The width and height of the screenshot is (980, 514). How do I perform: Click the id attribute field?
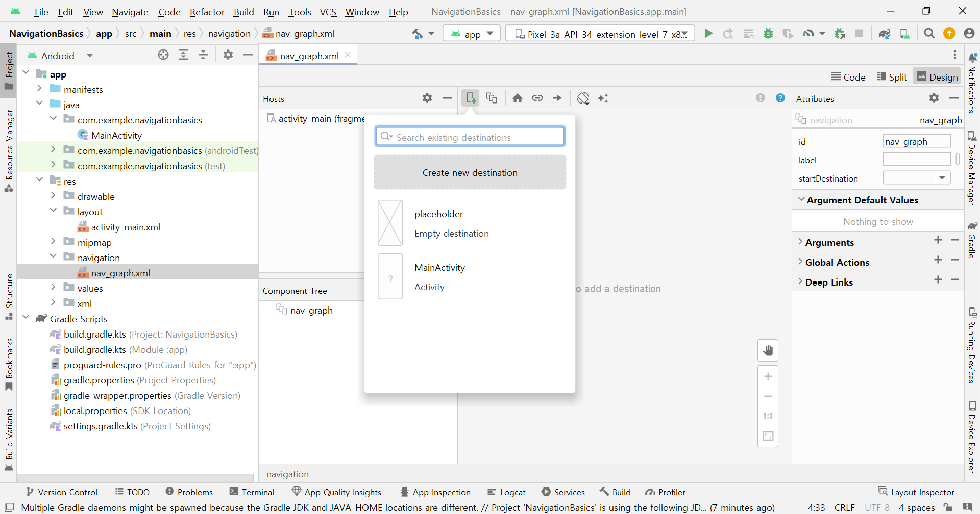917,141
